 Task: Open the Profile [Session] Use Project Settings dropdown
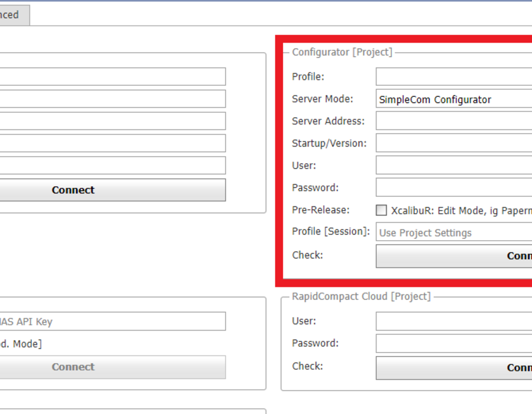[x=454, y=232]
